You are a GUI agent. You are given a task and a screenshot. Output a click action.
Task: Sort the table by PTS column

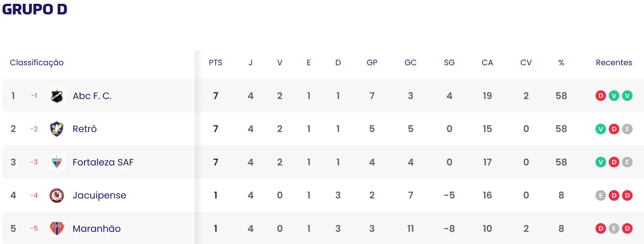[215, 63]
